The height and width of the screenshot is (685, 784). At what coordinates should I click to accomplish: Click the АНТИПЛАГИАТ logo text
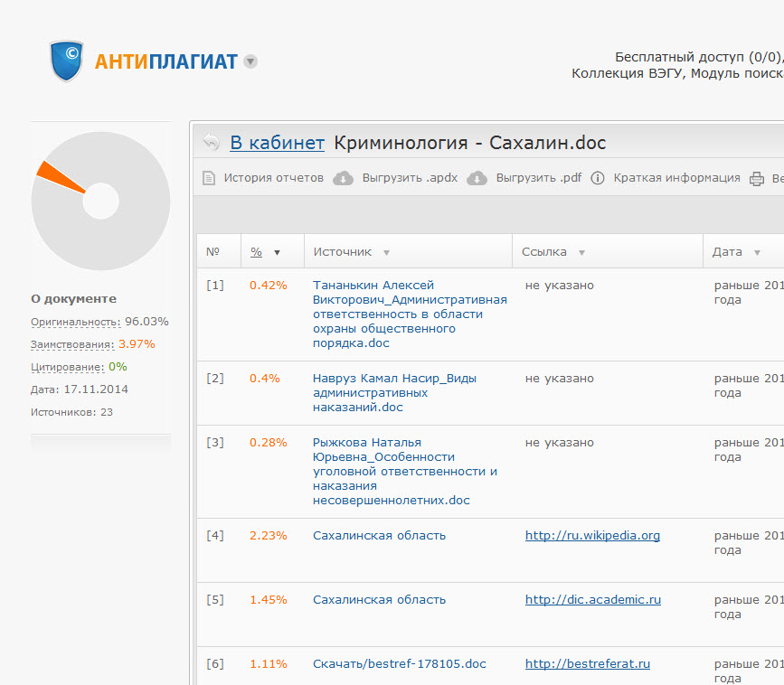[166, 61]
